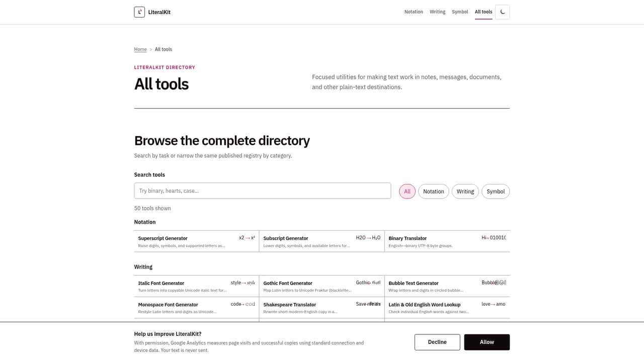Decline Google Analytics tracking
This screenshot has height=362, width=644.
pyautogui.click(x=437, y=342)
